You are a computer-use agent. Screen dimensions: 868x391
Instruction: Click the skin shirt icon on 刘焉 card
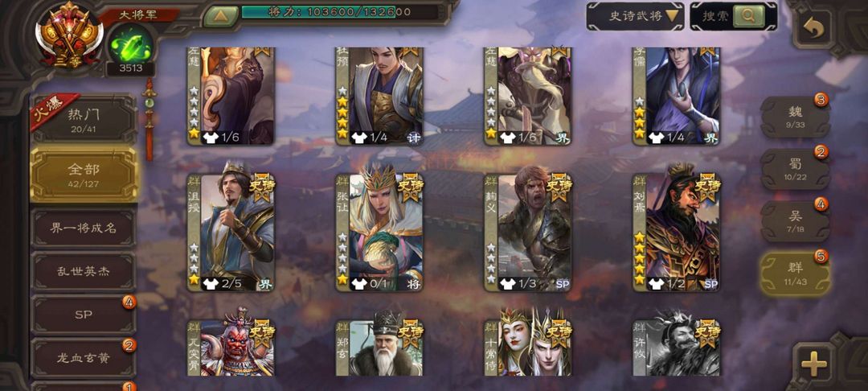pyautogui.click(x=657, y=284)
